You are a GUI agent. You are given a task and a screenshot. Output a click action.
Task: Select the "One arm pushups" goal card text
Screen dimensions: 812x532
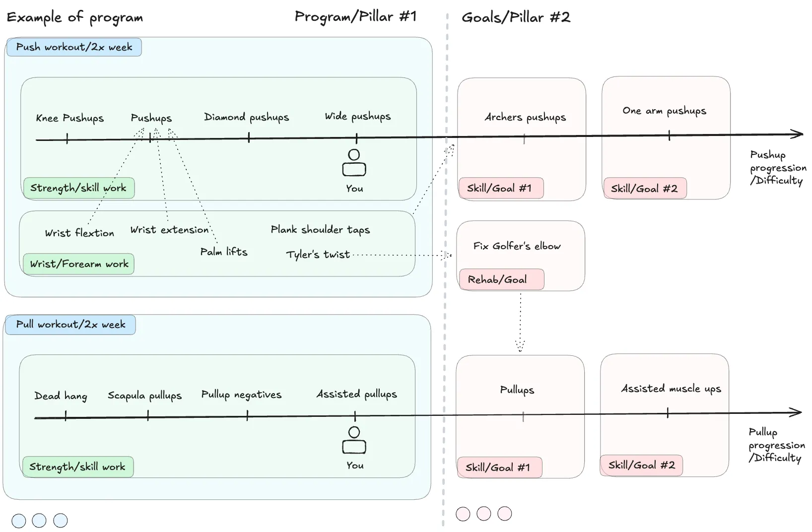[x=664, y=111]
